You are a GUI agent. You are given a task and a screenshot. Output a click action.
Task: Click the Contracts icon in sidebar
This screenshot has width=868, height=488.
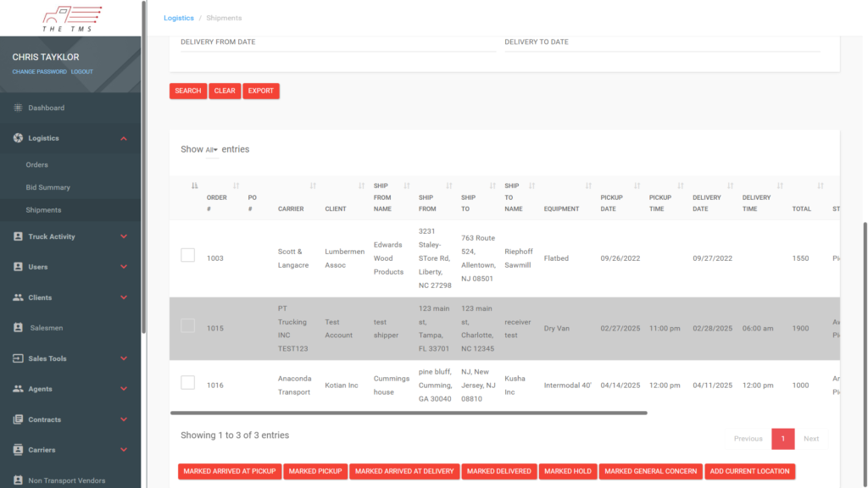(18, 419)
